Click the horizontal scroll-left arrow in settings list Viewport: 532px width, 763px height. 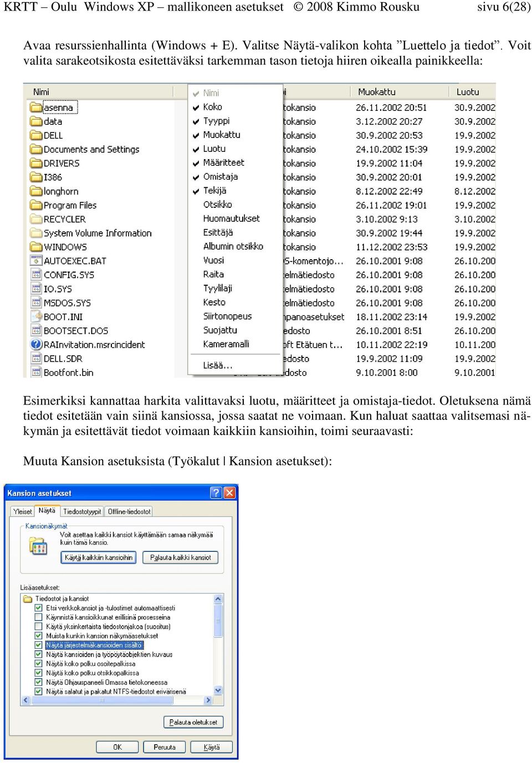click(x=25, y=700)
